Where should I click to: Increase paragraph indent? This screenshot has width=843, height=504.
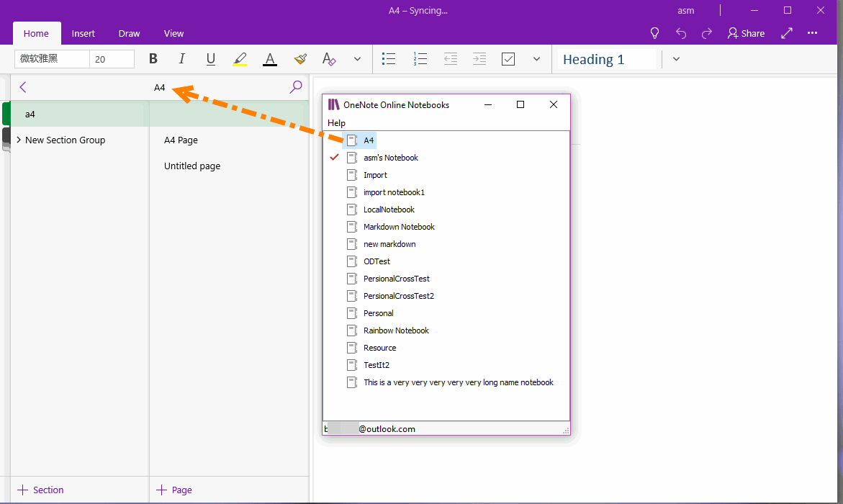[x=479, y=59]
